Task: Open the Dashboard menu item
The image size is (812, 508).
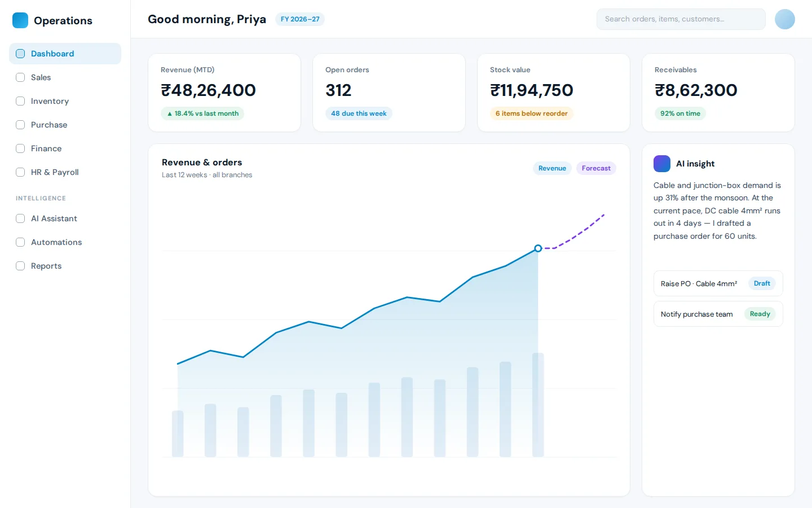Action: click(x=65, y=54)
